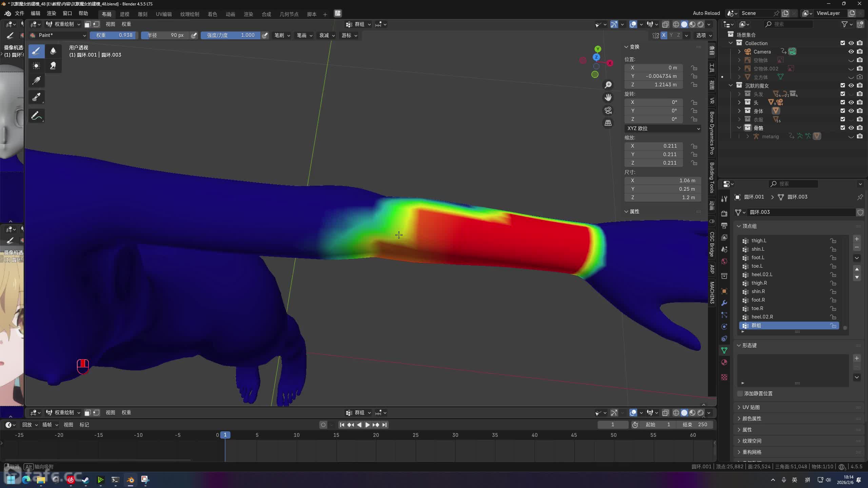Enable the add rest position checkbox
The height and width of the screenshot is (488, 868).
pos(740,393)
